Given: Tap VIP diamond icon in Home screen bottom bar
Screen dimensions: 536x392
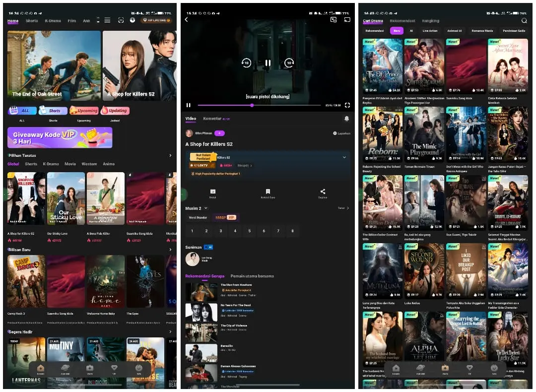Looking at the screenshot, I should point(114,369).
